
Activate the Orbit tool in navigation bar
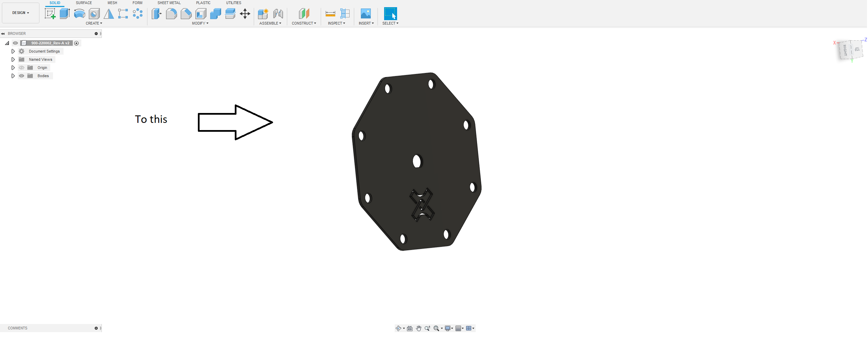[399, 328]
